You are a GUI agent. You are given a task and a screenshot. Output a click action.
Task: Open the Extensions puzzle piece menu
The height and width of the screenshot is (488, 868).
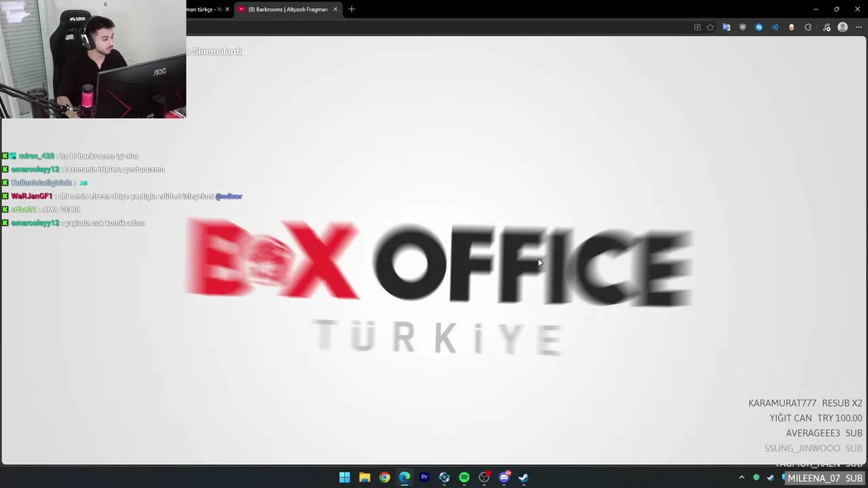808,27
